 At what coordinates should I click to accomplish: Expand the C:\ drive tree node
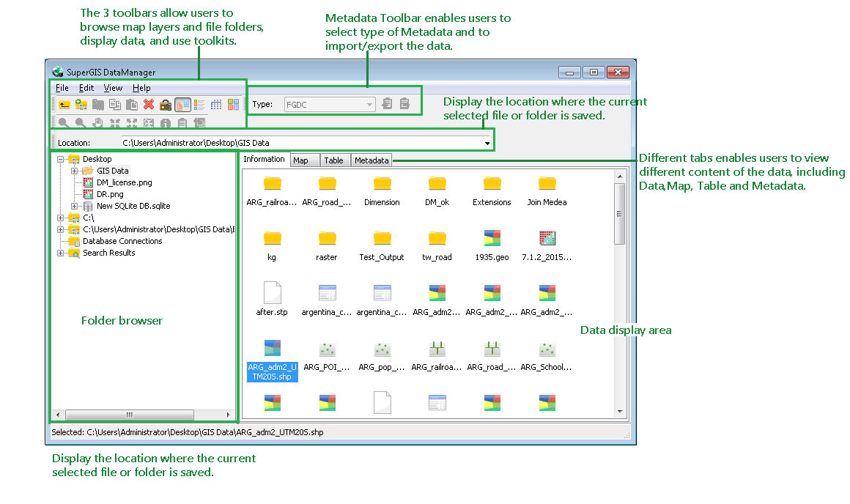pos(61,218)
